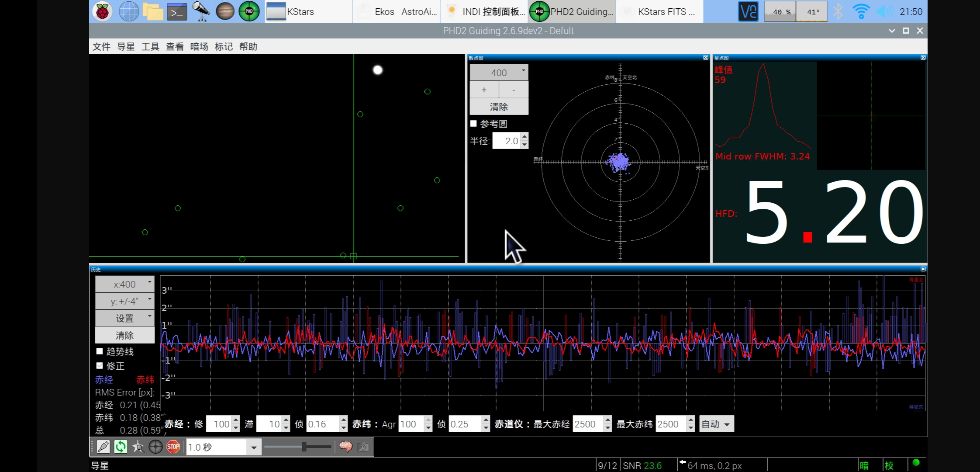The width and height of the screenshot is (980, 472).
Task: Open the 暗场 menu
Action: pos(199,46)
